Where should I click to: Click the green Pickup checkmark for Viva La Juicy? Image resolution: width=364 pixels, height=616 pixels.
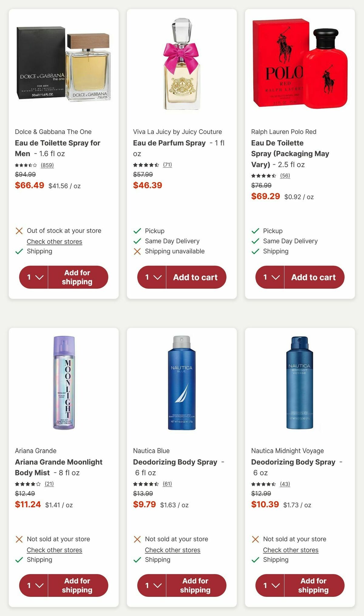click(x=137, y=231)
